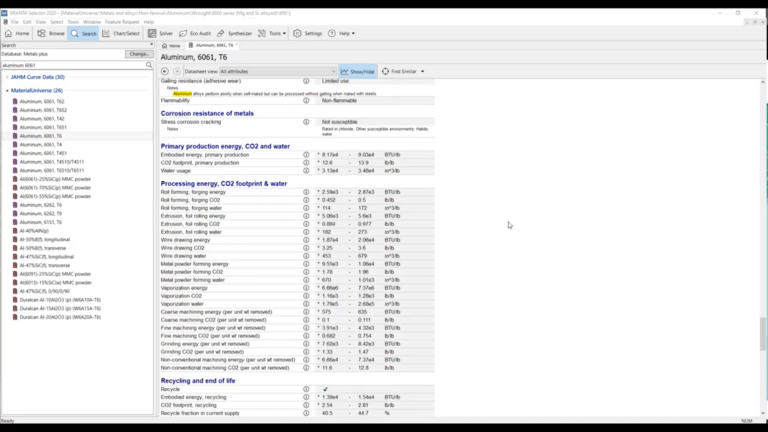This screenshot has height=432, width=768.
Task: Launch the Solver tool
Action: click(161, 33)
